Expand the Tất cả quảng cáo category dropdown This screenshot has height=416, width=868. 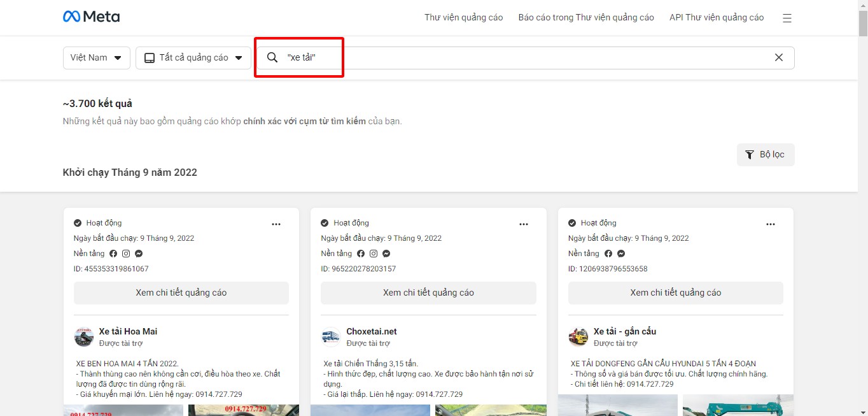tap(193, 57)
